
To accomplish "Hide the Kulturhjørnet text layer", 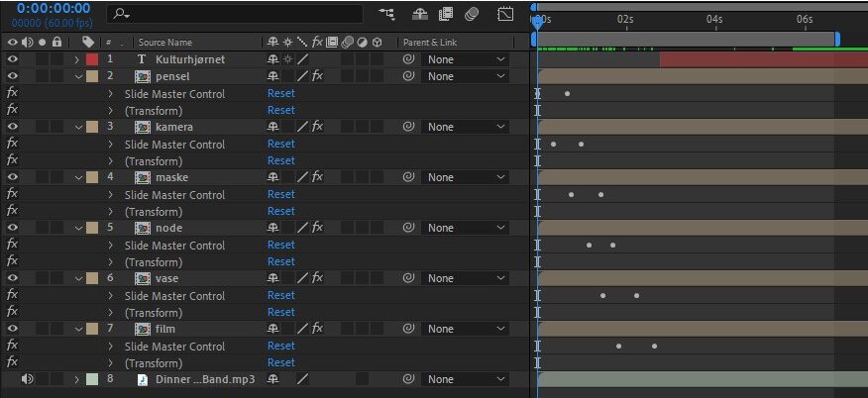I will [x=13, y=59].
